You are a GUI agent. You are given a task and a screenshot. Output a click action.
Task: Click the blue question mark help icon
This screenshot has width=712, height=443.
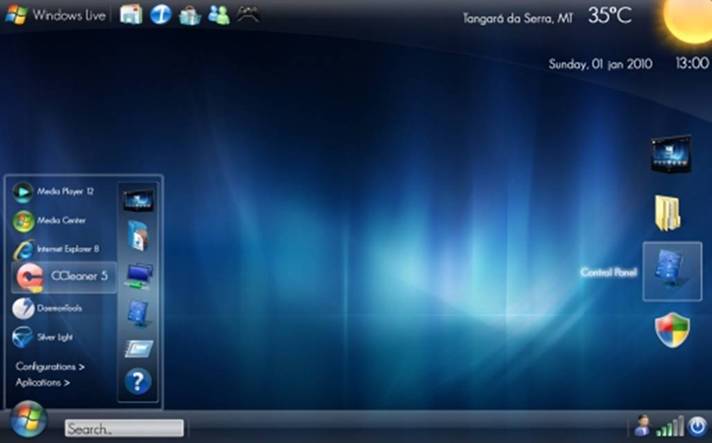(138, 381)
